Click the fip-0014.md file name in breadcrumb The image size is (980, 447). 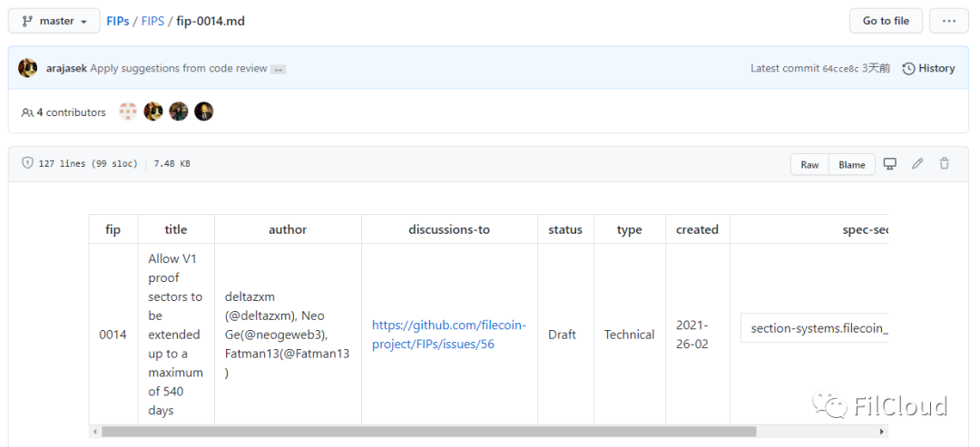(x=211, y=21)
